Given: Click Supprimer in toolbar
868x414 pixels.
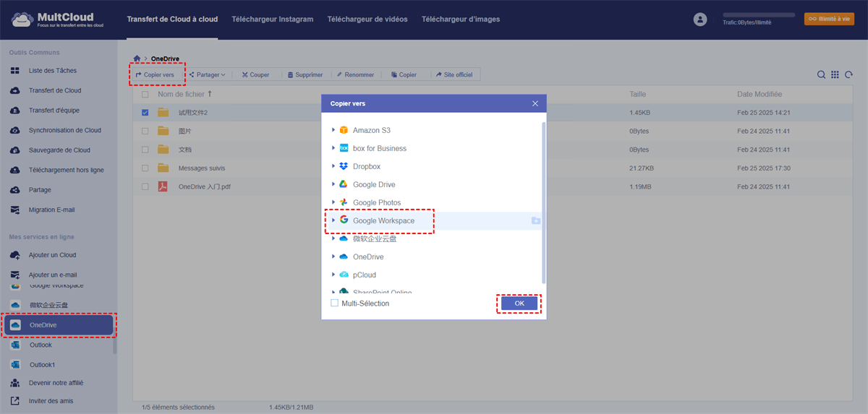Looking at the screenshot, I should point(305,74).
